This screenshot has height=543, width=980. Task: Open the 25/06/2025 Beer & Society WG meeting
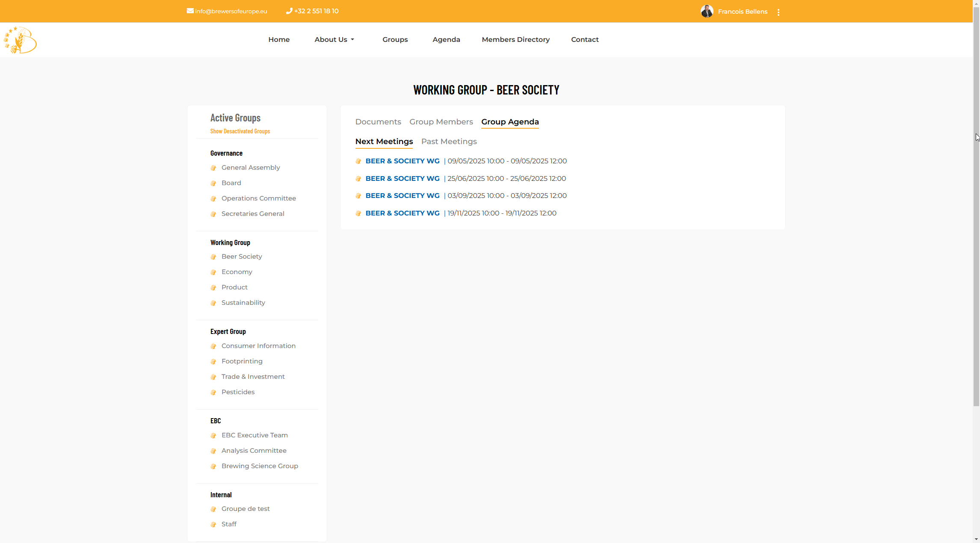(402, 179)
